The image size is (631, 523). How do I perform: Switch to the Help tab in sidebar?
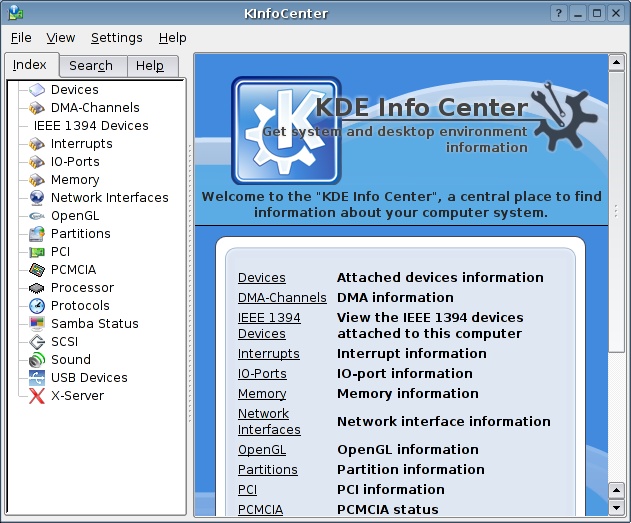[153, 66]
